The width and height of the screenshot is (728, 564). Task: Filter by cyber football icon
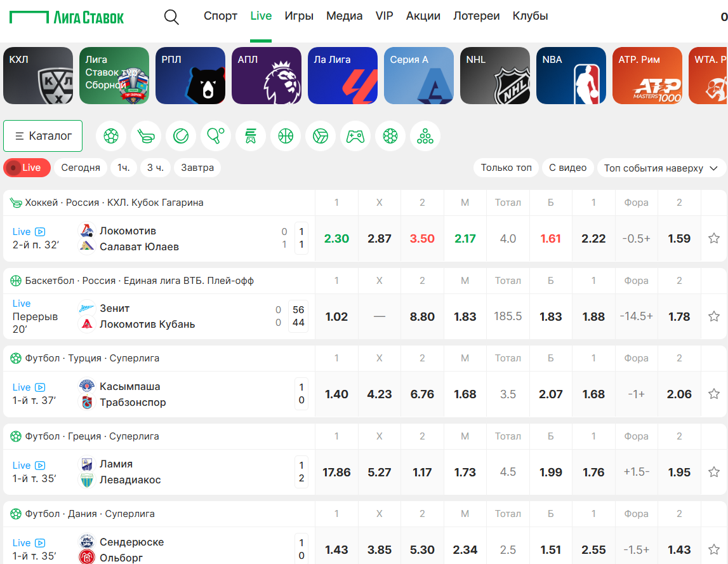pos(390,136)
